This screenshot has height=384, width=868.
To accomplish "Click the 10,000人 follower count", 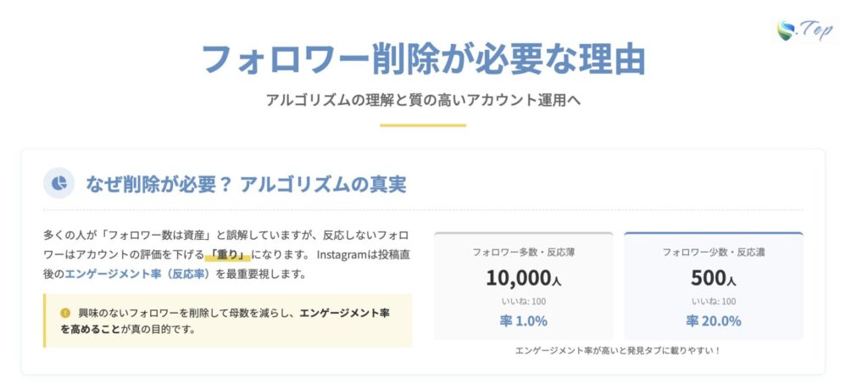I will tap(523, 277).
